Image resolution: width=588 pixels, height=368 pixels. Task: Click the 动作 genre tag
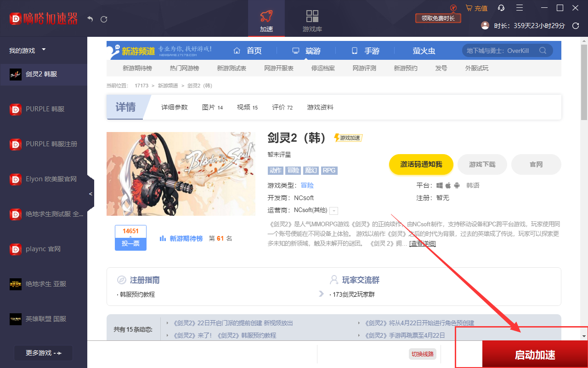[x=276, y=170]
